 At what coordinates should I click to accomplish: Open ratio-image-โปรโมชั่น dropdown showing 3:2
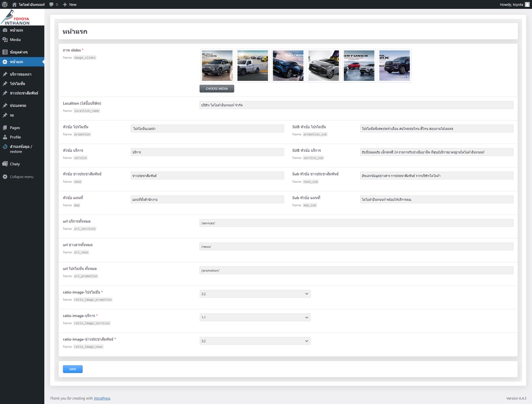pos(255,294)
